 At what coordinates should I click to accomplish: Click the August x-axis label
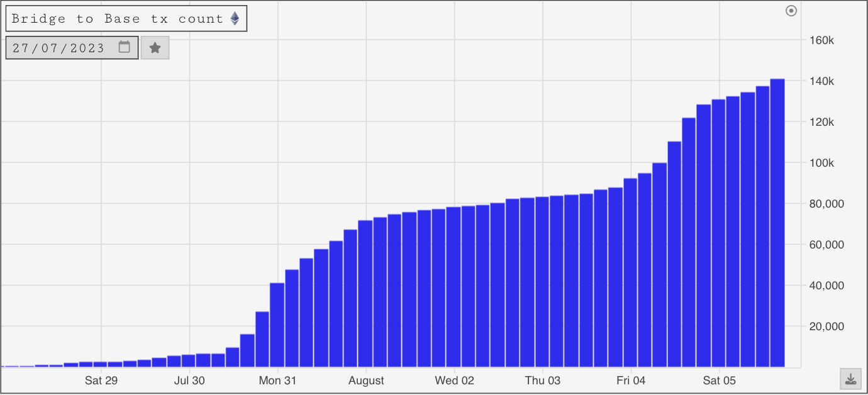click(366, 381)
